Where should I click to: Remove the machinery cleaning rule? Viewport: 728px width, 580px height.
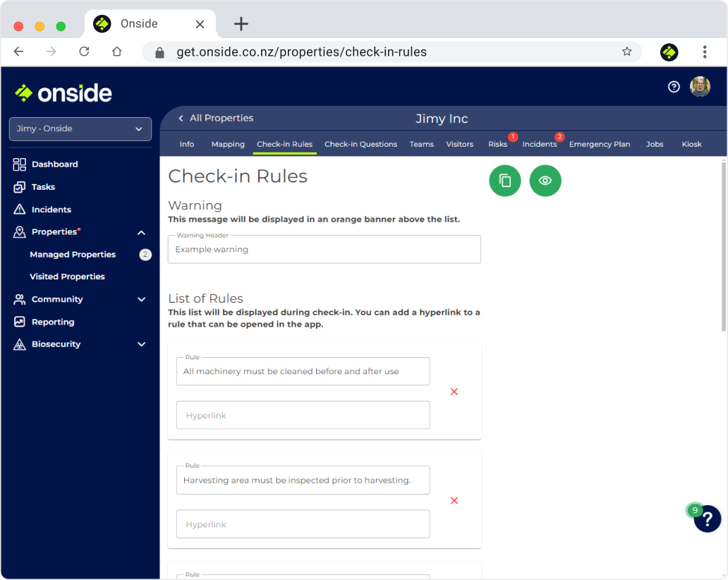pos(454,391)
